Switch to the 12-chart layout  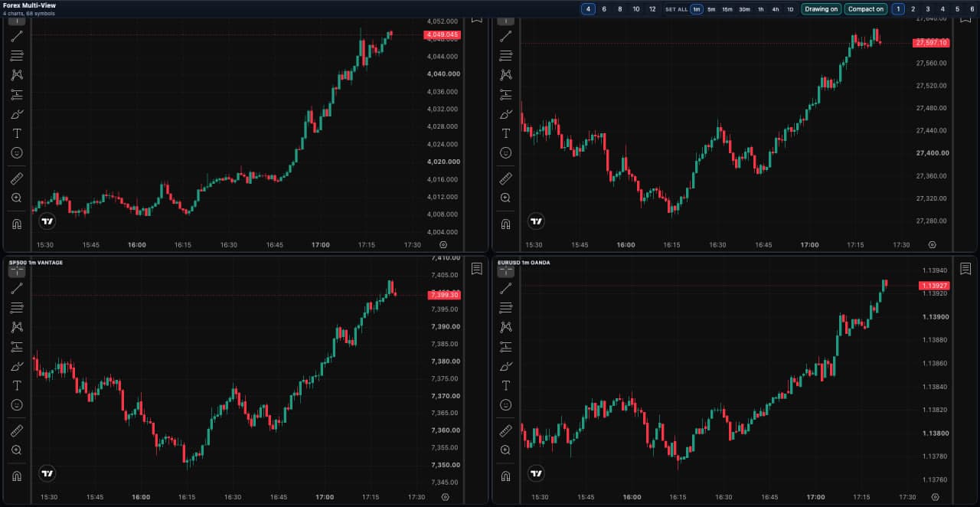(652, 9)
